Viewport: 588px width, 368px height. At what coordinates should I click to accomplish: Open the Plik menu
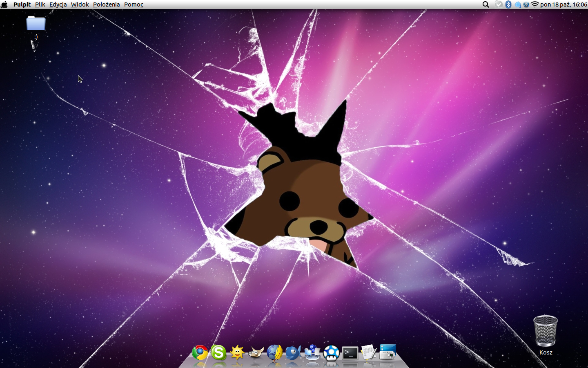pos(40,4)
